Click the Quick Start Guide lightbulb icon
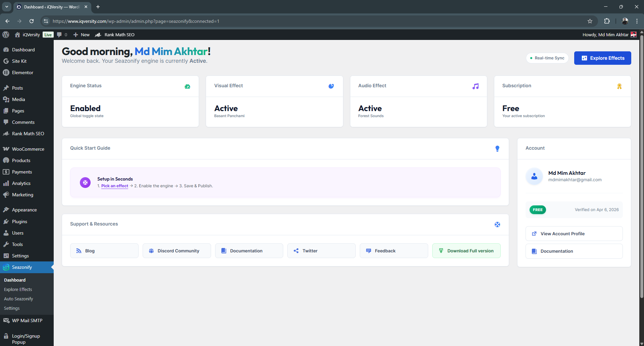644x346 pixels. coord(497,149)
